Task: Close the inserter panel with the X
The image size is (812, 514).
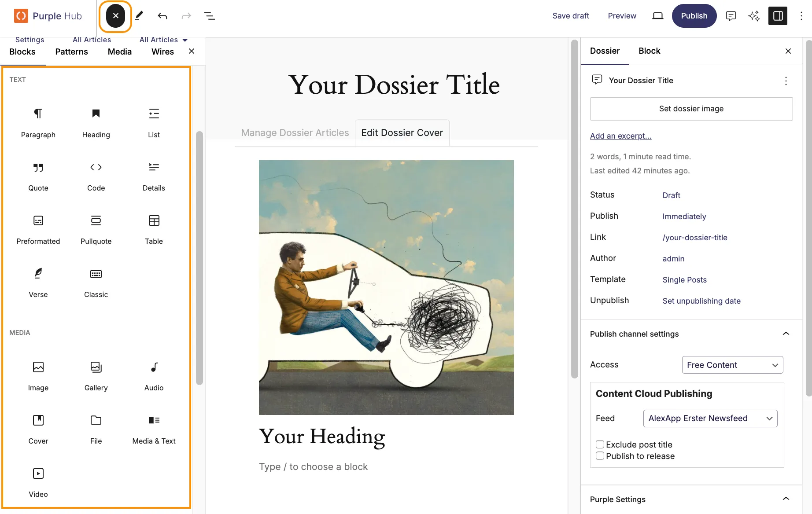Action: (x=192, y=51)
